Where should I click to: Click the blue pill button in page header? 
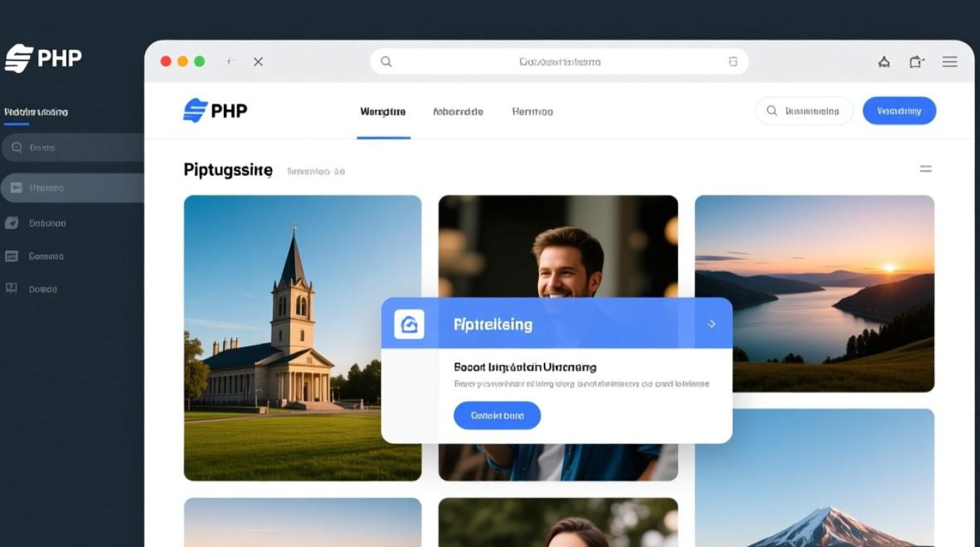pos(899,111)
